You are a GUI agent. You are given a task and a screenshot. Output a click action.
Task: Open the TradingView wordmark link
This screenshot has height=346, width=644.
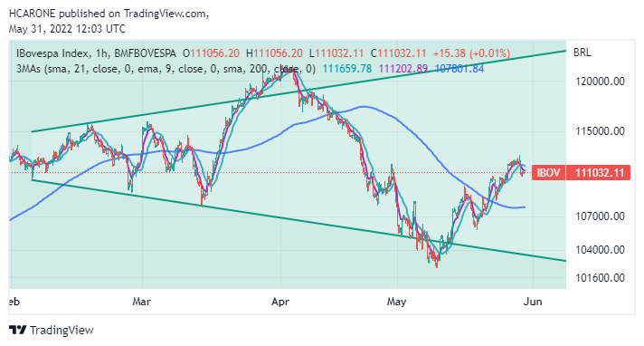(x=62, y=331)
